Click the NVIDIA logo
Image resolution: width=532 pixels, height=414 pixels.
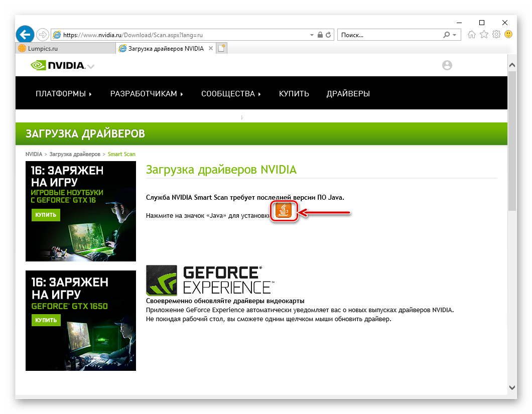pyautogui.click(x=58, y=65)
